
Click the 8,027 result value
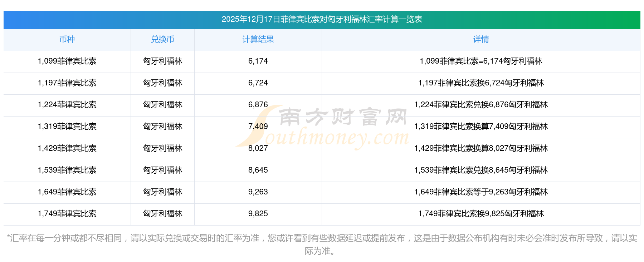click(258, 148)
